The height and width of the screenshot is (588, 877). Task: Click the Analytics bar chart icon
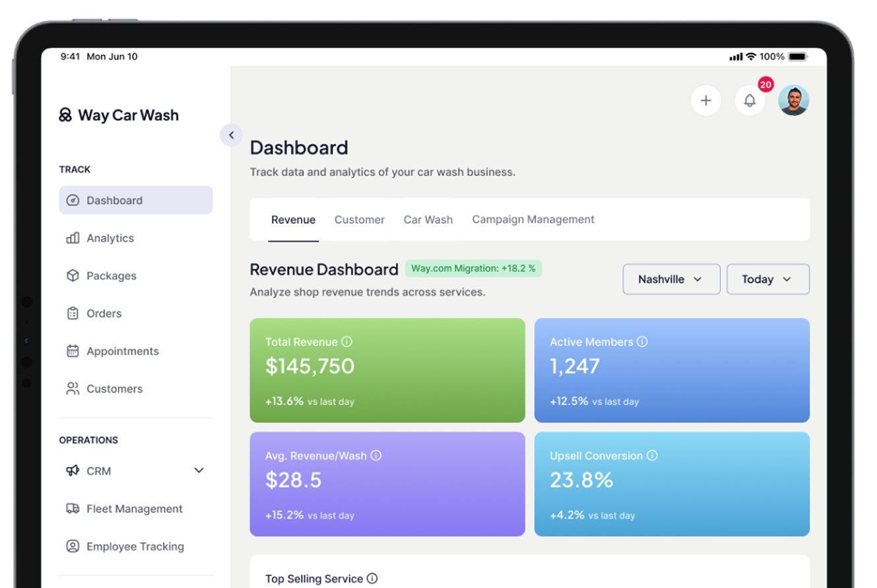(73, 238)
